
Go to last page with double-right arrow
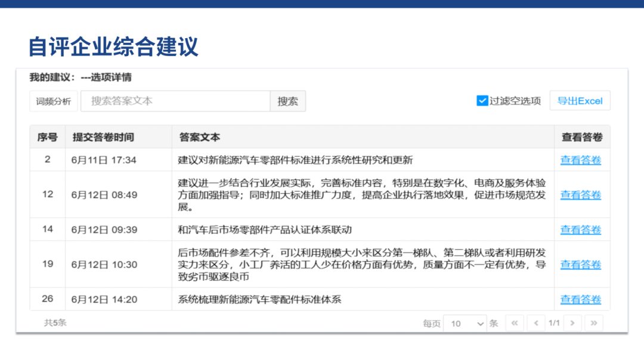(594, 323)
